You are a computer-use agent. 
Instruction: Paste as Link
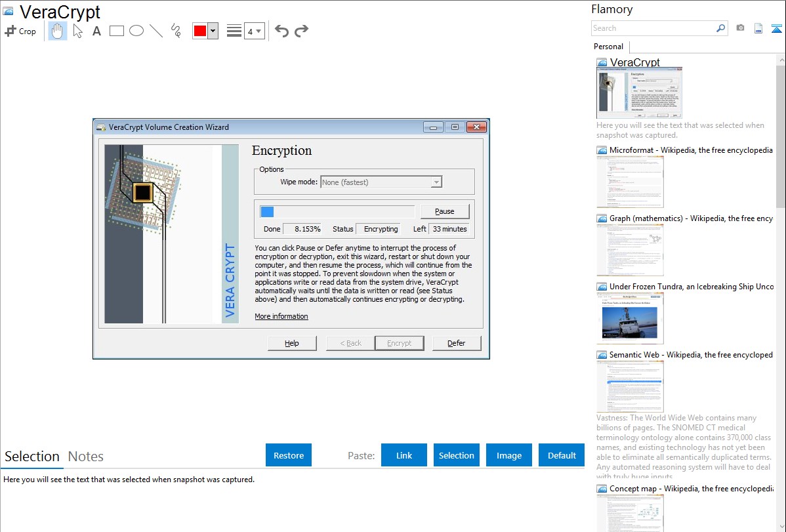404,455
